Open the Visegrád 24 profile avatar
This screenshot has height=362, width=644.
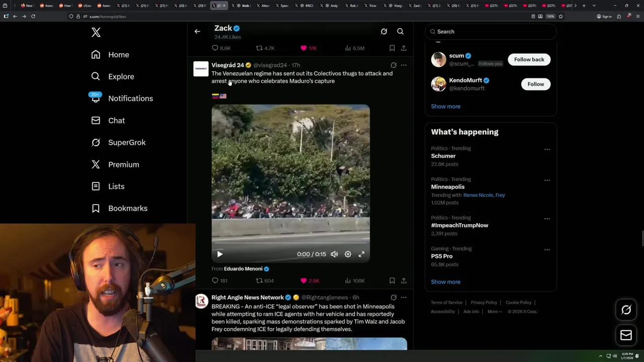[x=201, y=69]
